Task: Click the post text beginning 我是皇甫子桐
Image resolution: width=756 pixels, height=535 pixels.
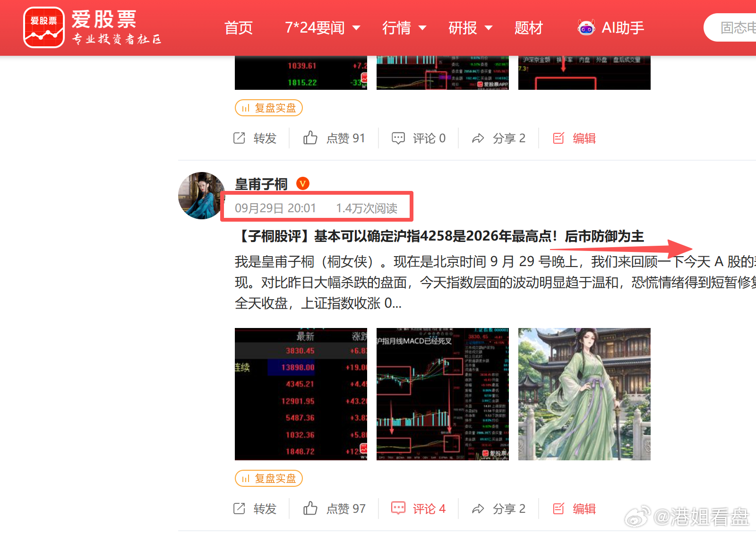Action: click(x=495, y=282)
